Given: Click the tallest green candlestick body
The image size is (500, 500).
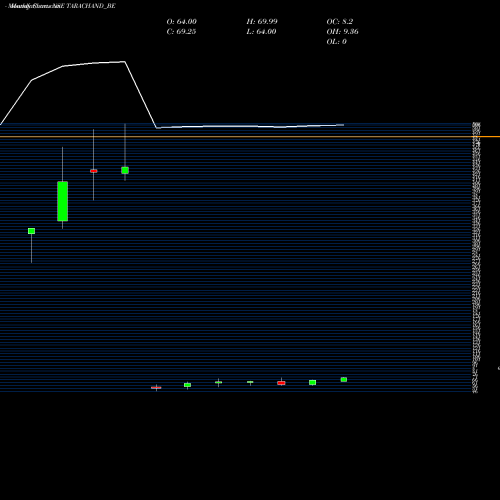Looking at the screenshot, I should point(63,201).
